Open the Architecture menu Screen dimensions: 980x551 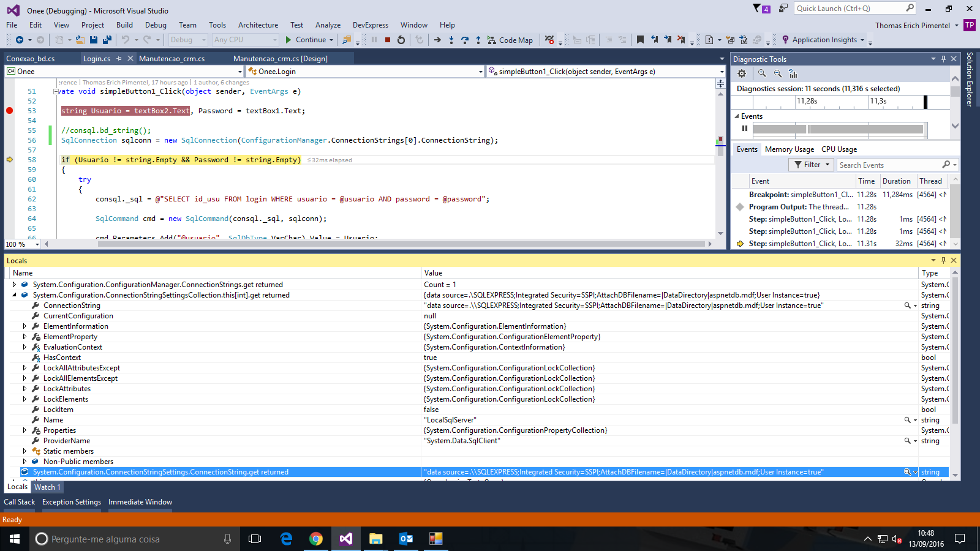tap(258, 25)
